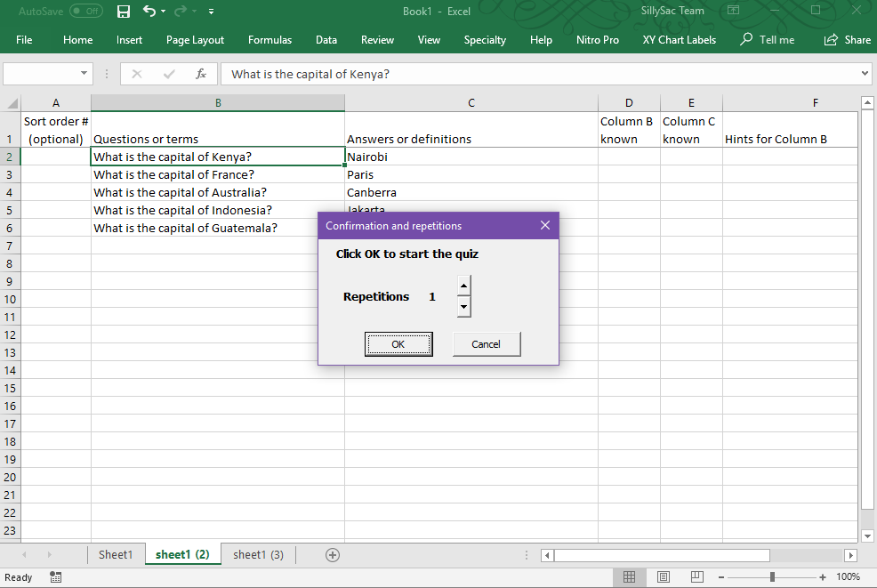Click the next sheet navigation arrow
This screenshot has height=588, width=877.
(49, 554)
